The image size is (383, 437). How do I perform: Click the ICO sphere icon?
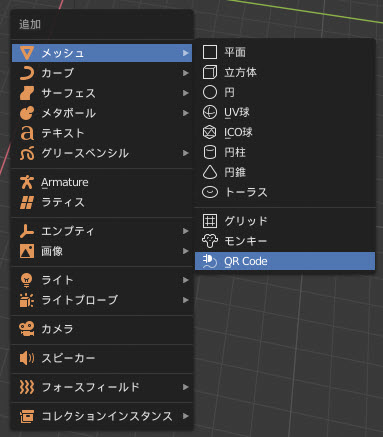coord(210,132)
